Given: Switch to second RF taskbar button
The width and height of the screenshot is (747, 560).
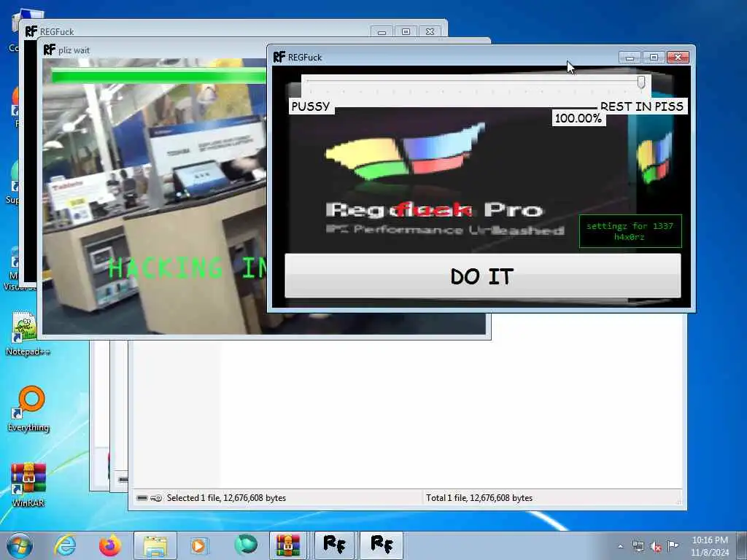Looking at the screenshot, I should [382, 545].
